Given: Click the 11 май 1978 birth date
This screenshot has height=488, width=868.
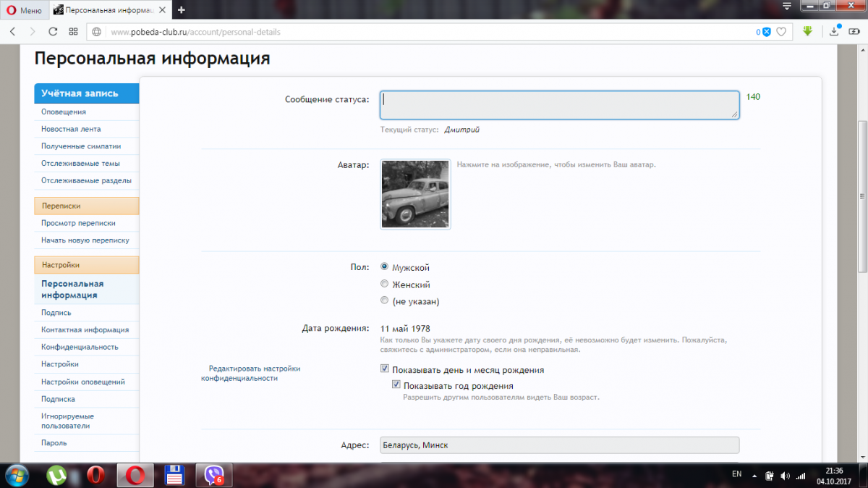Looking at the screenshot, I should [x=405, y=328].
